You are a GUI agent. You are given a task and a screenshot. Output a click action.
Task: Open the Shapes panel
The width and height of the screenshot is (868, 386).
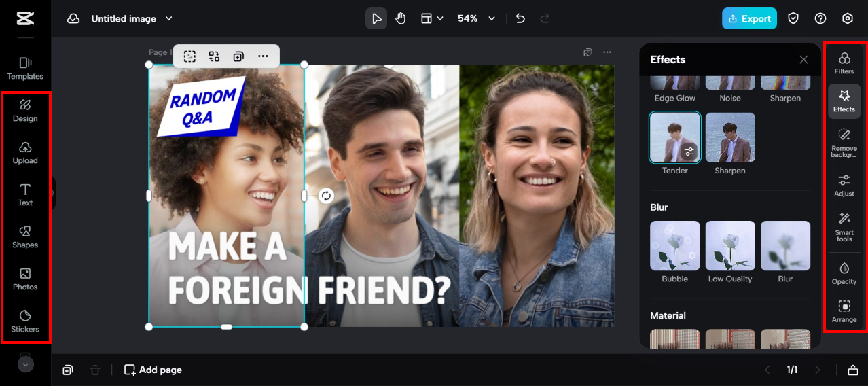pyautogui.click(x=25, y=236)
